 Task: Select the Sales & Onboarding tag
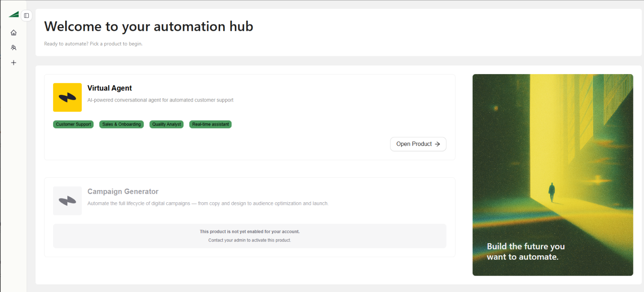coord(122,124)
